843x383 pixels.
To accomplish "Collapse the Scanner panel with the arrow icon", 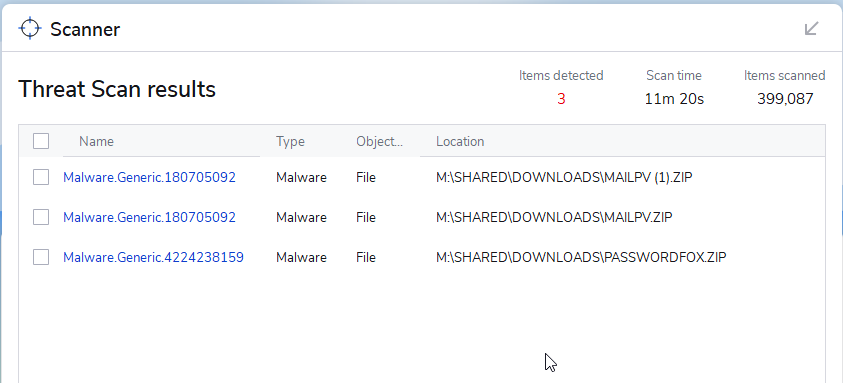I will [811, 29].
